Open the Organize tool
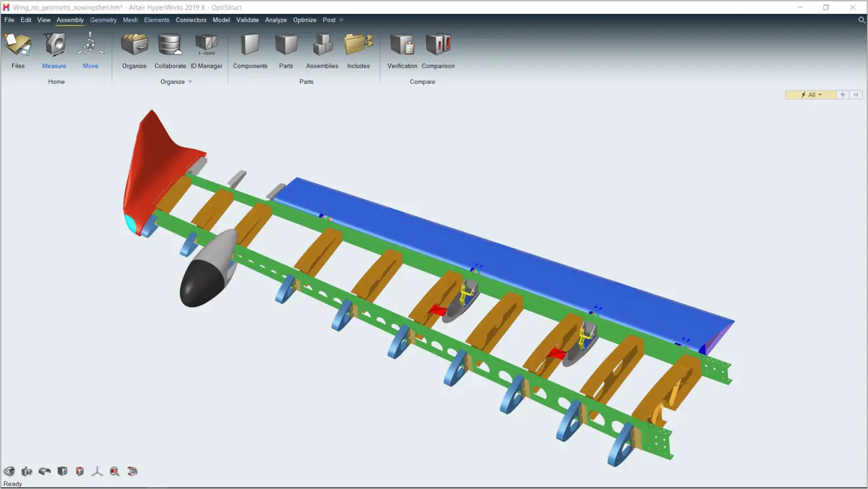 coord(133,50)
